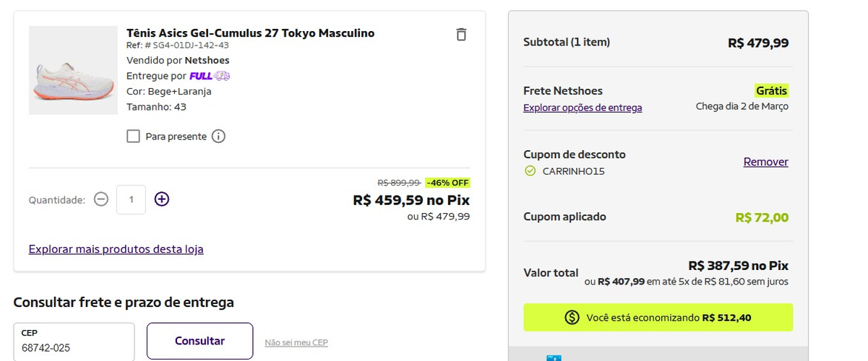Viewport: 868px width, 361px height.
Task: Delete the Asics item using trash icon
Action: point(461,34)
